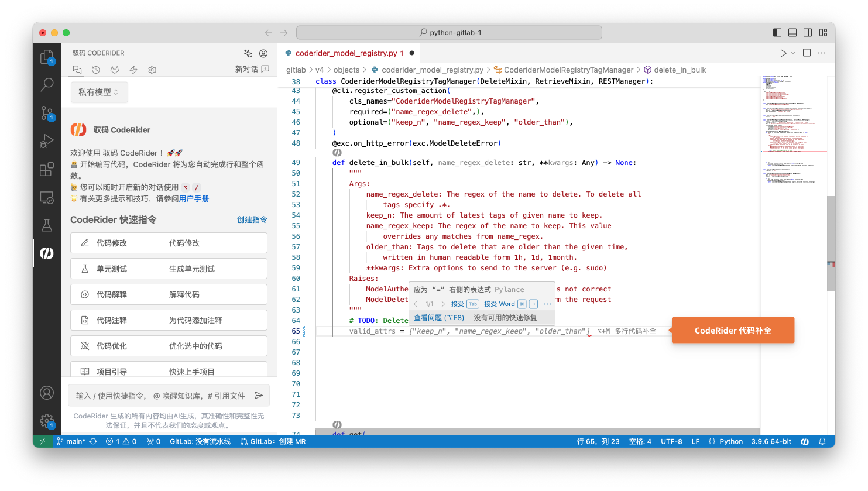868x491 pixels.
Task: Click 查看问题 in hover tooltip
Action: pyautogui.click(x=439, y=318)
